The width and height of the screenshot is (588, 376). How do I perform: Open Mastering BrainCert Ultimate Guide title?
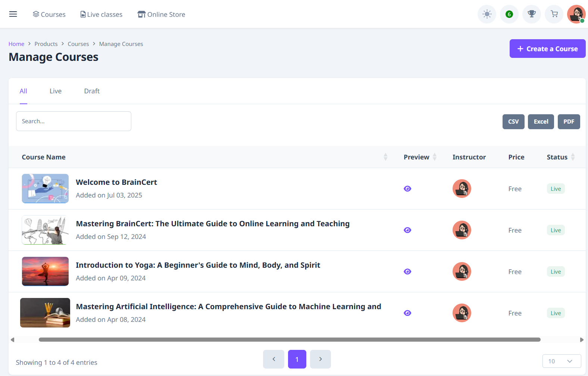213,224
